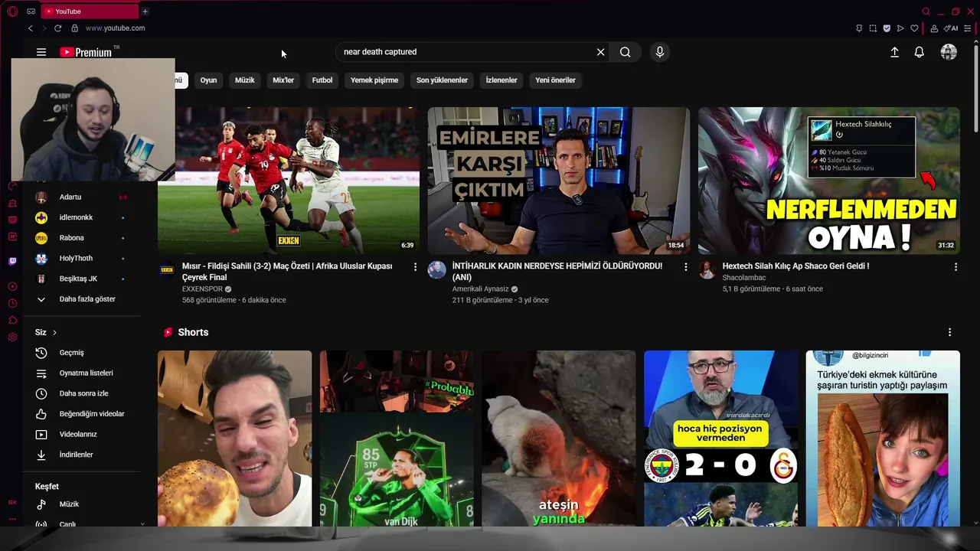Open Daha sonra izle list
This screenshot has width=980, height=551.
82,393
